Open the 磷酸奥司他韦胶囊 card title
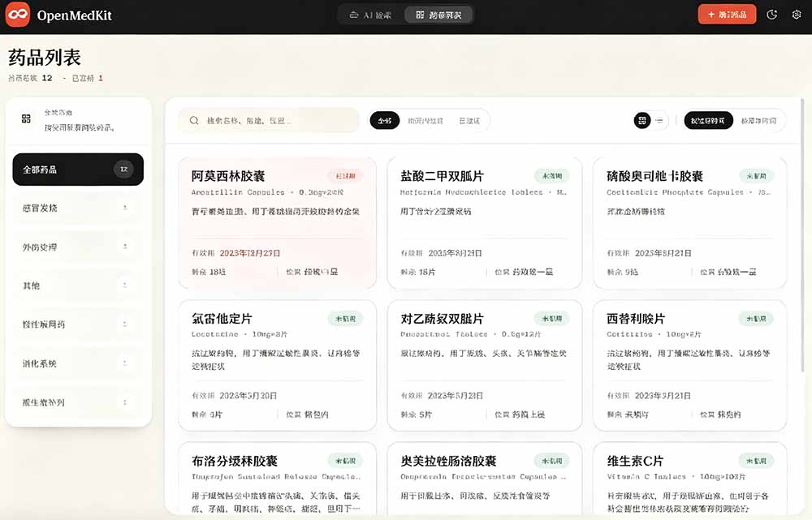 pos(654,176)
